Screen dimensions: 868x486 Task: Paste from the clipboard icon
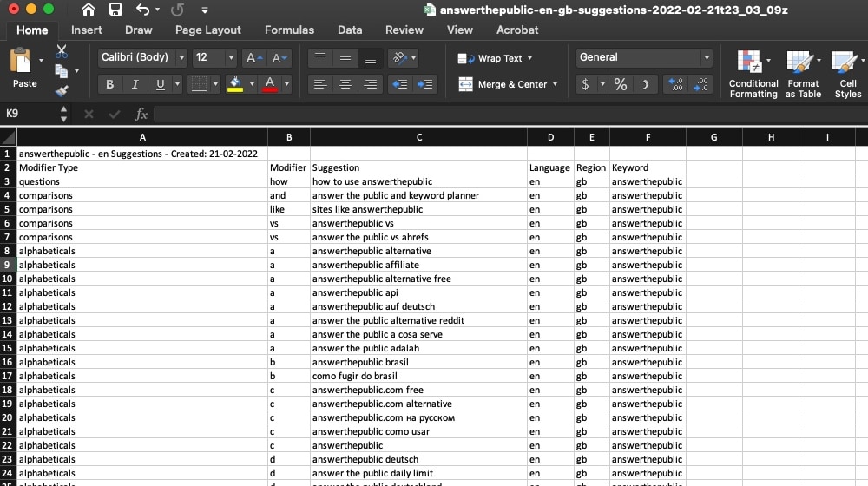(21, 61)
